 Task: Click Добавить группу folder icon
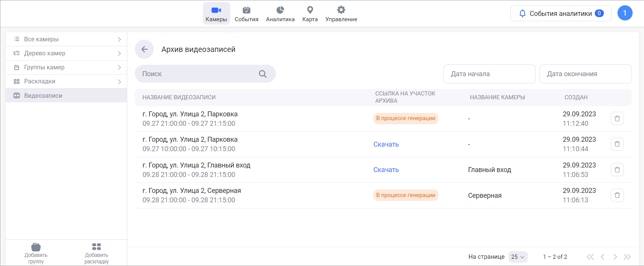tap(36, 247)
